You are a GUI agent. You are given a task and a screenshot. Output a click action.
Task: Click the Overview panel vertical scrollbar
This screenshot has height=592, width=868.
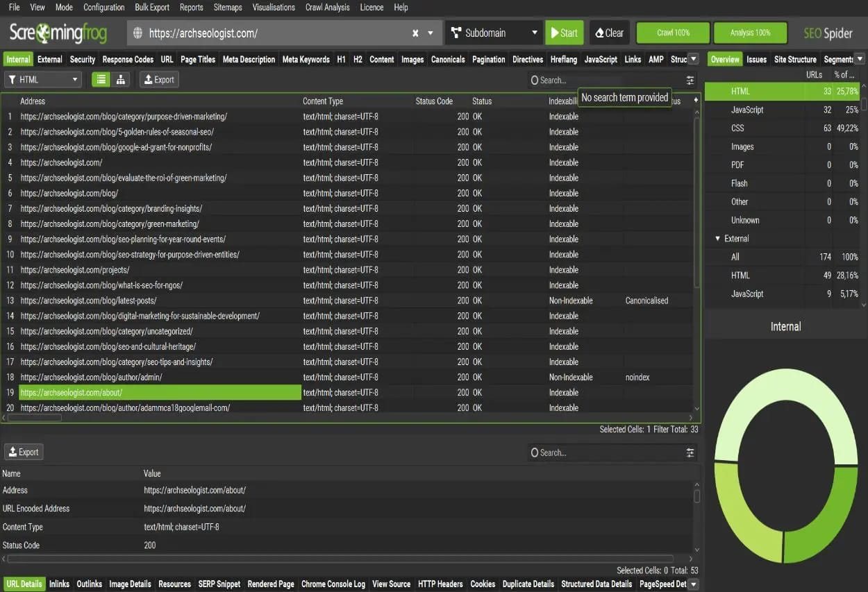click(x=864, y=103)
